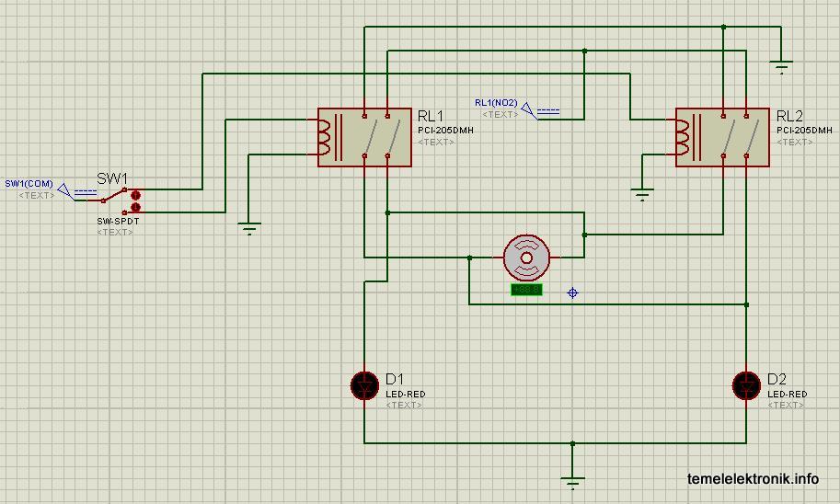The height and width of the screenshot is (504, 840).
Task: Select the D2 red LED
Action: 746,385
